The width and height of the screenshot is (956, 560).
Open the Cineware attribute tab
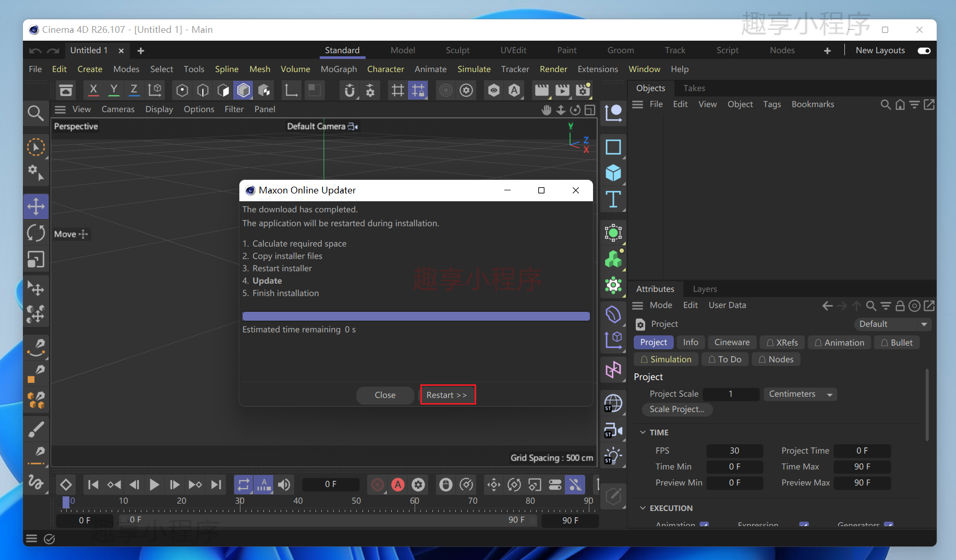(732, 343)
